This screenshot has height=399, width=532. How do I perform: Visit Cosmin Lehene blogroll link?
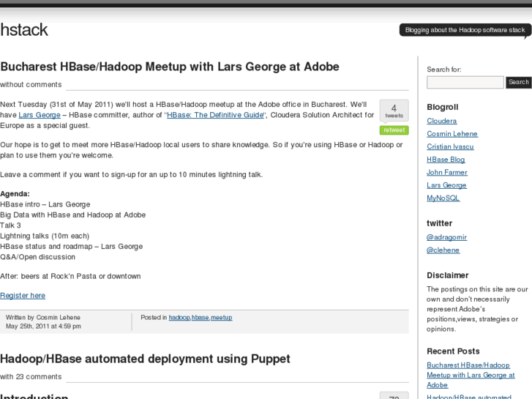(x=452, y=134)
